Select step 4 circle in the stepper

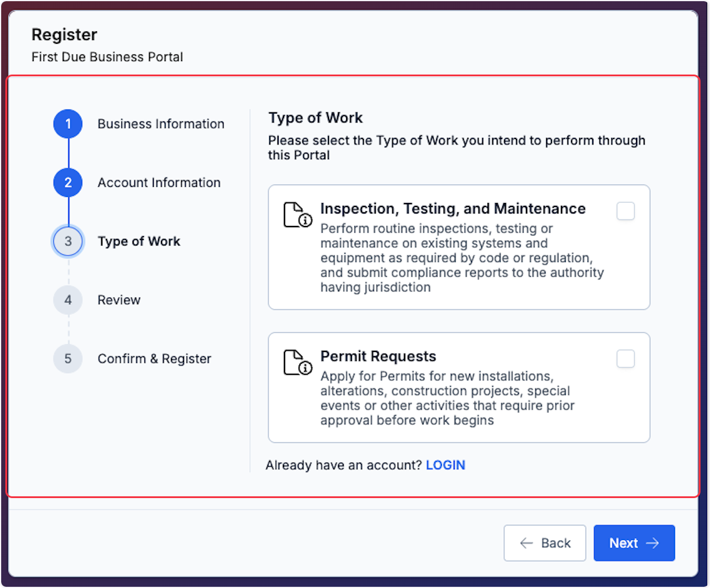click(x=68, y=300)
